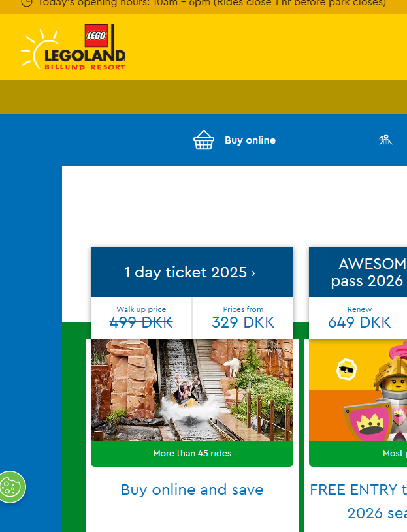Click the More than 45 rides banner

coord(192,453)
